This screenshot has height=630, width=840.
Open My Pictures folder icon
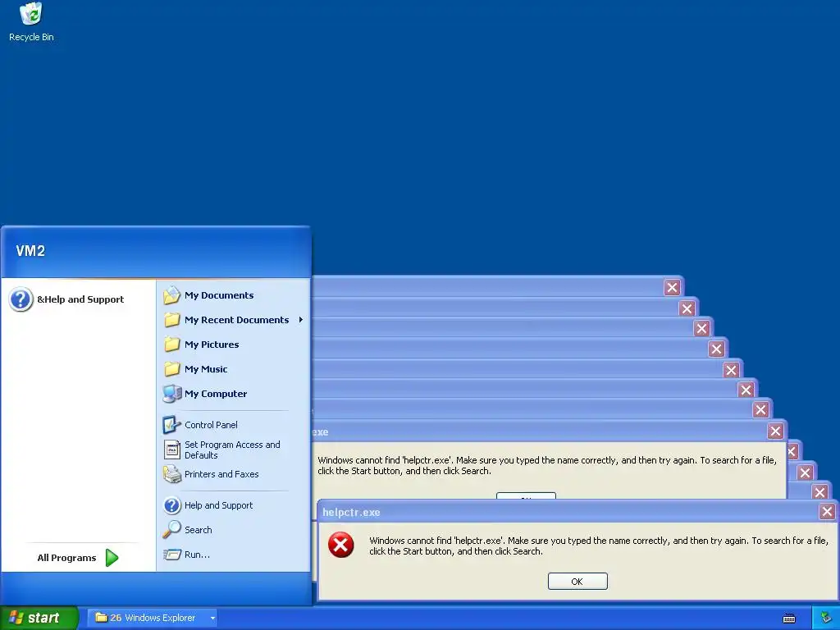(172, 345)
